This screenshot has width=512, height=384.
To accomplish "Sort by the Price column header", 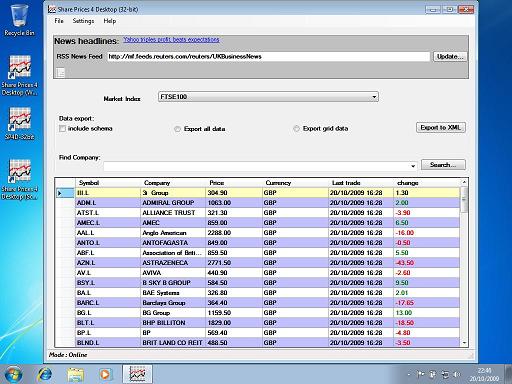I will coord(234,183).
